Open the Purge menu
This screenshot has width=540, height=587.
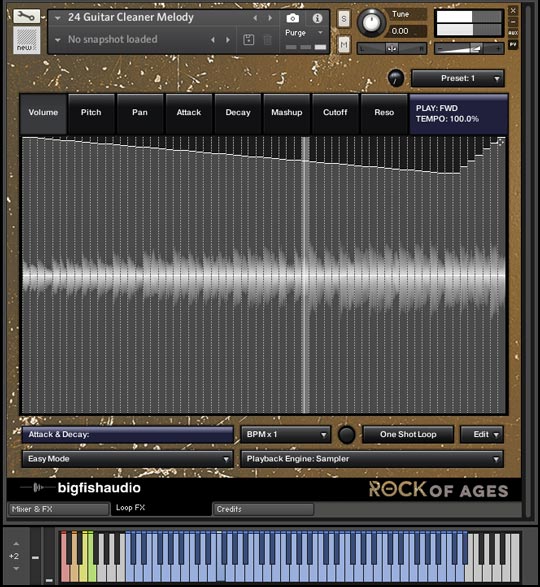tap(303, 33)
